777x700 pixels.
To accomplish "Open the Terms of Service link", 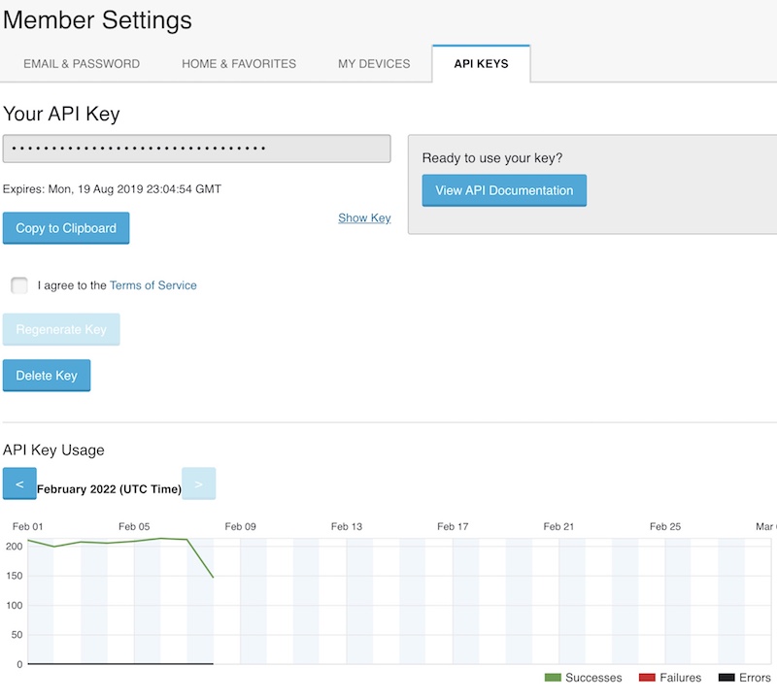I will tap(153, 285).
